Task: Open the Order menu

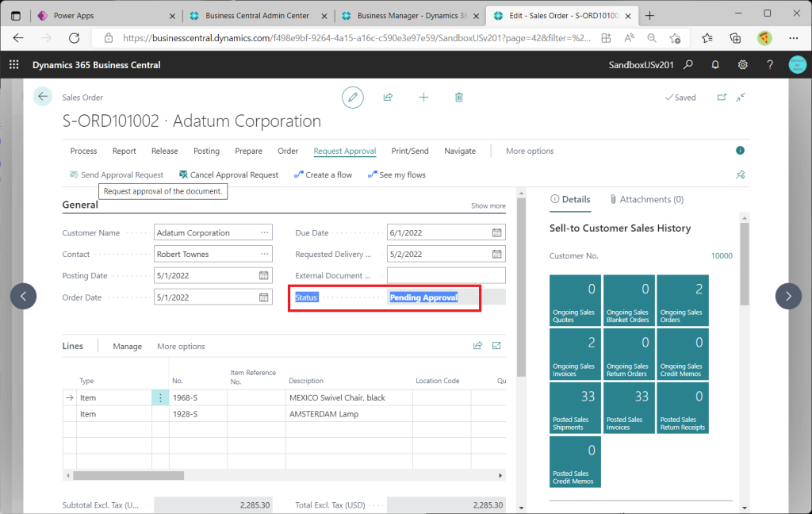Action: 288,151
